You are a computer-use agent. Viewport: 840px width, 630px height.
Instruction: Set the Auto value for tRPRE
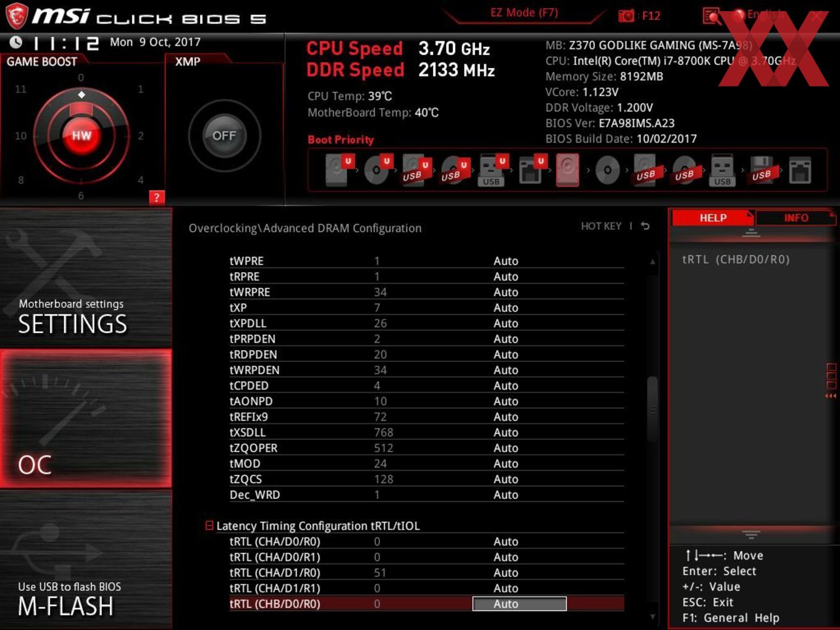click(506, 277)
